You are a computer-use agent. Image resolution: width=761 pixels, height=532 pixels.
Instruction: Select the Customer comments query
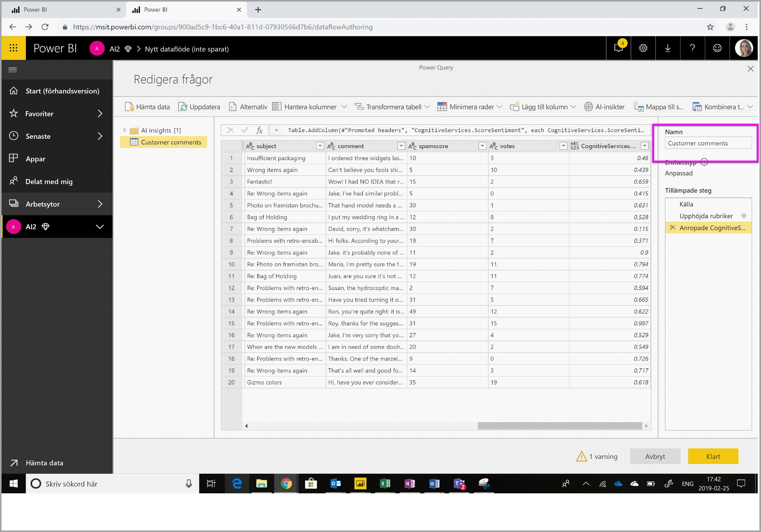pyautogui.click(x=164, y=142)
